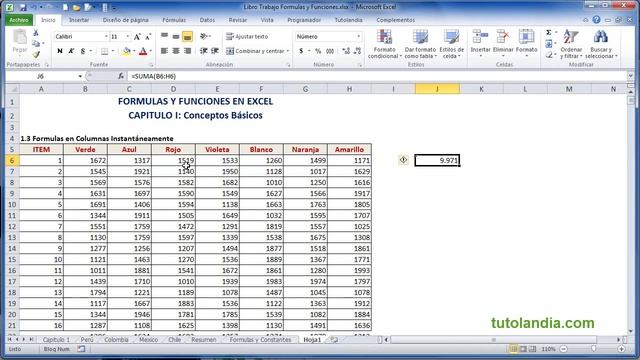
Task: Click the formula bar showing =SUMA(B6:H6)
Action: pos(378,76)
